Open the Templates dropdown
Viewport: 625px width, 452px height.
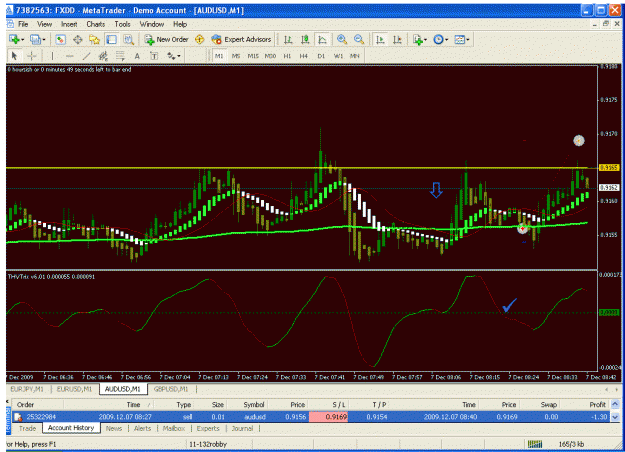(x=462, y=39)
